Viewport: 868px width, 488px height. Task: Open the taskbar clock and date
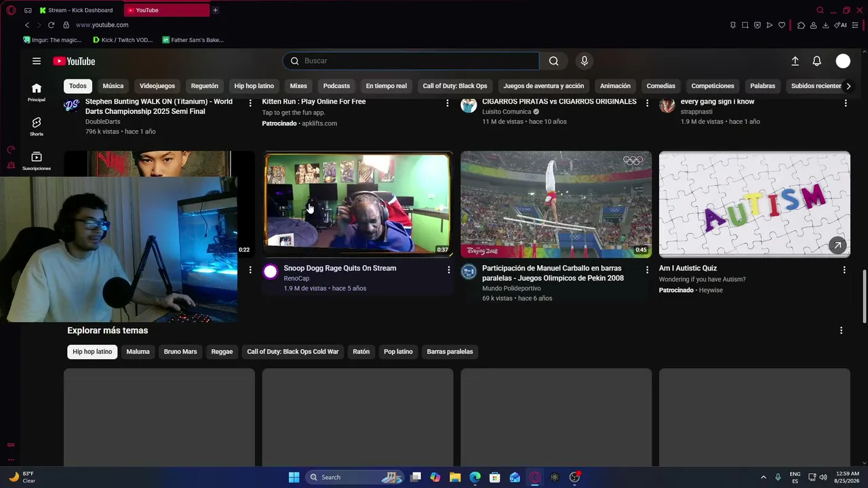tap(847, 477)
